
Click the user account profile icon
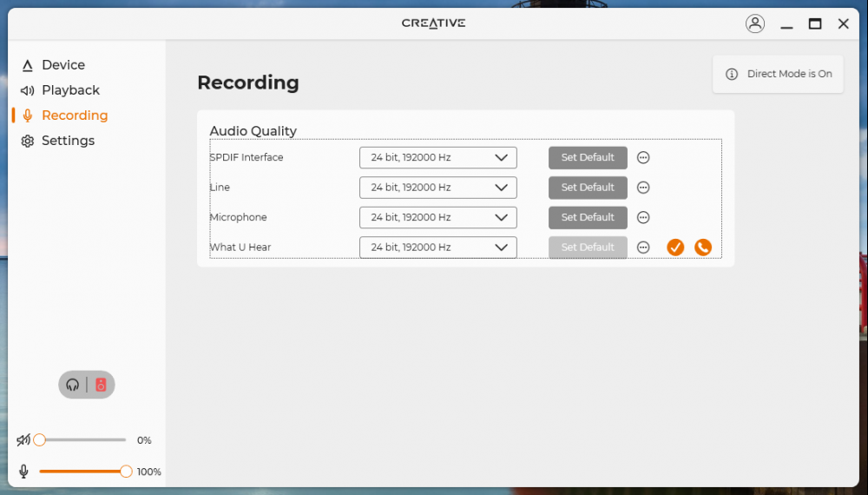(x=755, y=23)
